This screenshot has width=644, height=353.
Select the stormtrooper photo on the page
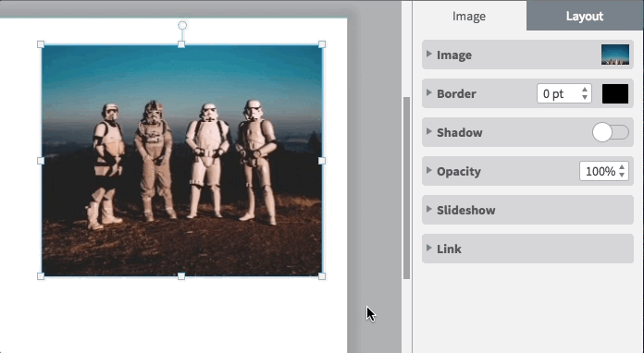click(x=181, y=160)
